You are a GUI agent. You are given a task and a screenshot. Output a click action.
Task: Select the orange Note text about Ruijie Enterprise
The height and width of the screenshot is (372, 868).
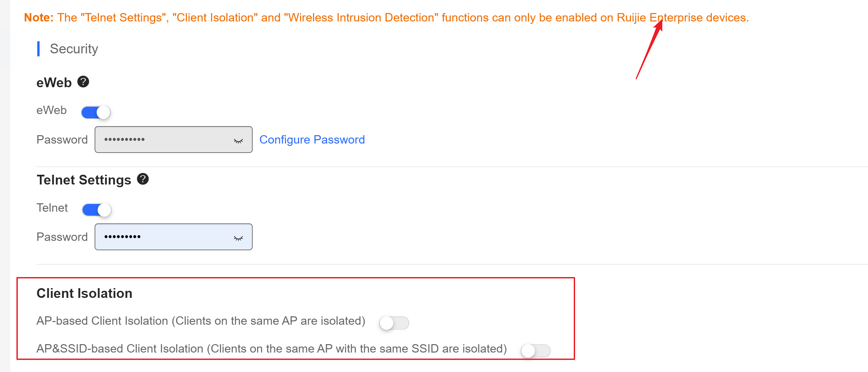387,17
